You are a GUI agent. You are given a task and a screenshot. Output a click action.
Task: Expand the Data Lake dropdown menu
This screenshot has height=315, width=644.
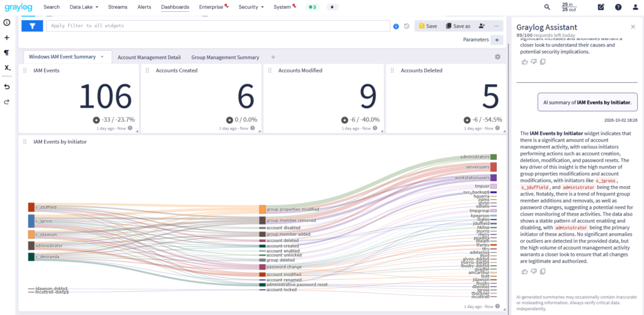(x=84, y=7)
